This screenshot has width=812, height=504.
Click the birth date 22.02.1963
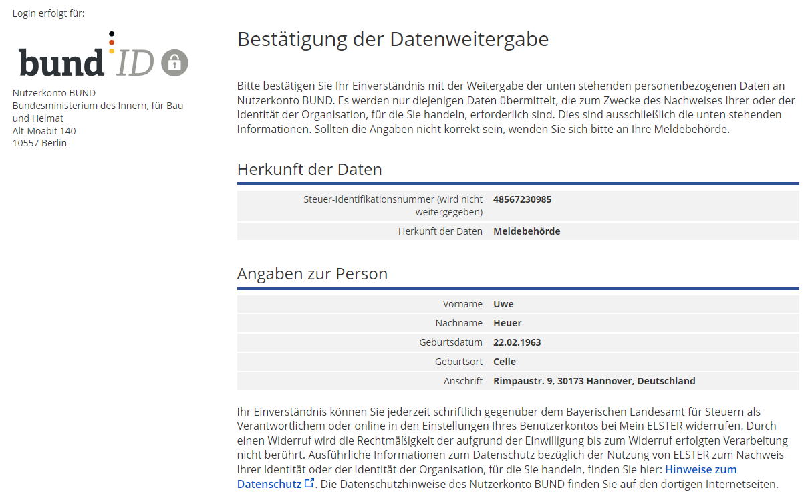click(x=517, y=342)
